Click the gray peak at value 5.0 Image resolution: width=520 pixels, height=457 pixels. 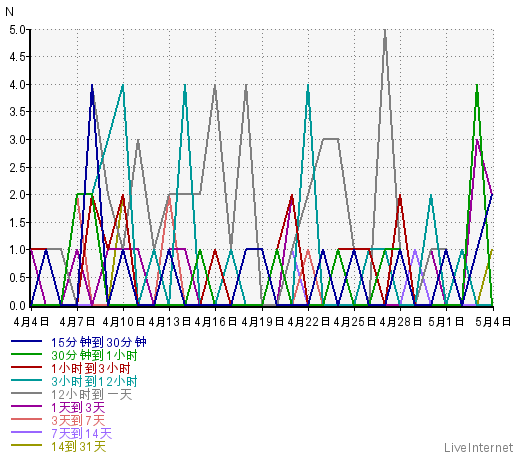click(x=385, y=31)
